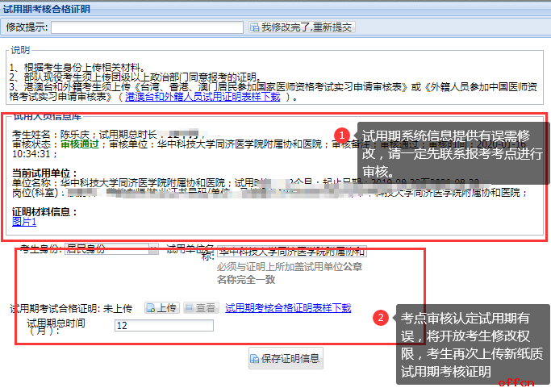Click the red number 2 annotation marker

tap(380, 318)
